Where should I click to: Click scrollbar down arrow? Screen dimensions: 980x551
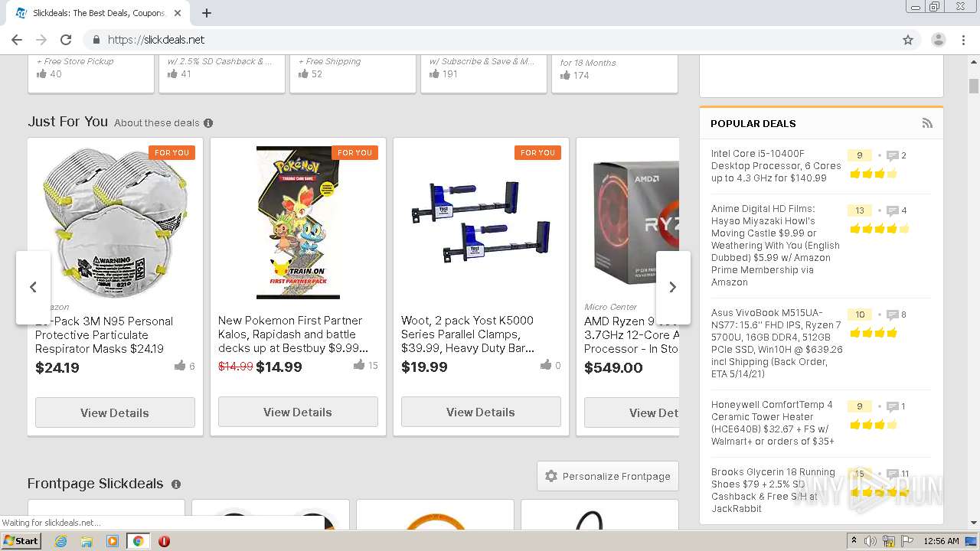pos(974,523)
